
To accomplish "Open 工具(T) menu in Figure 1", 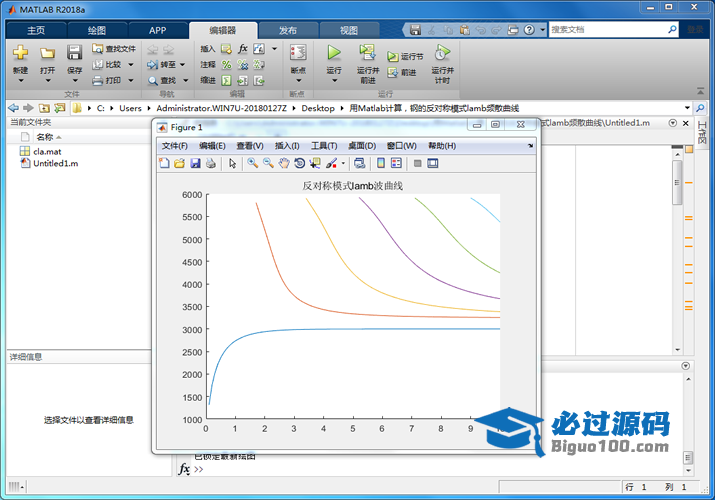I will tap(324, 146).
